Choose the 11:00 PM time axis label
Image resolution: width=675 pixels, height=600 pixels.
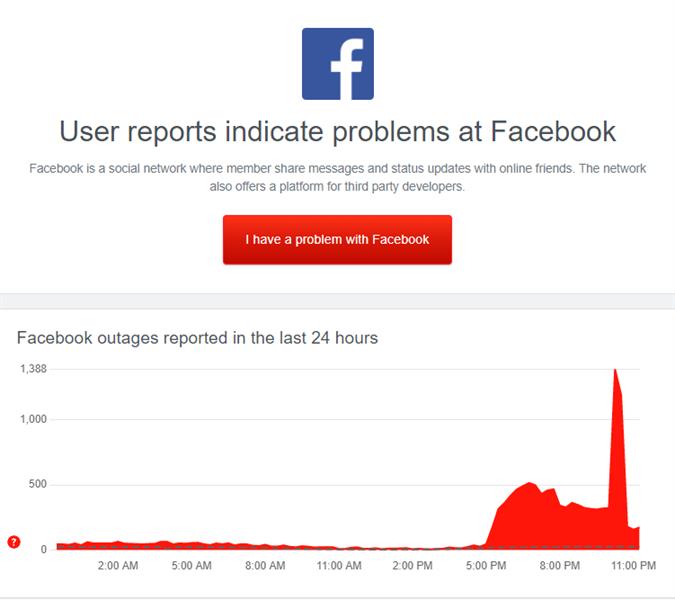click(x=633, y=566)
